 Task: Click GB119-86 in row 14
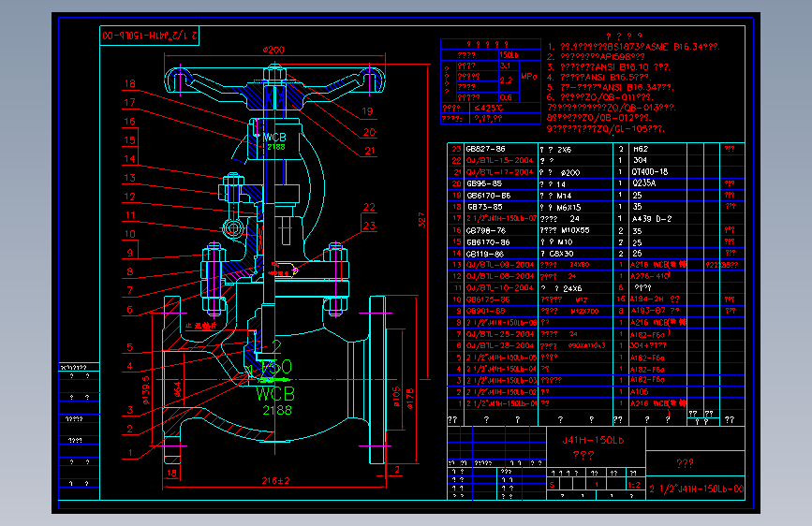click(x=485, y=254)
